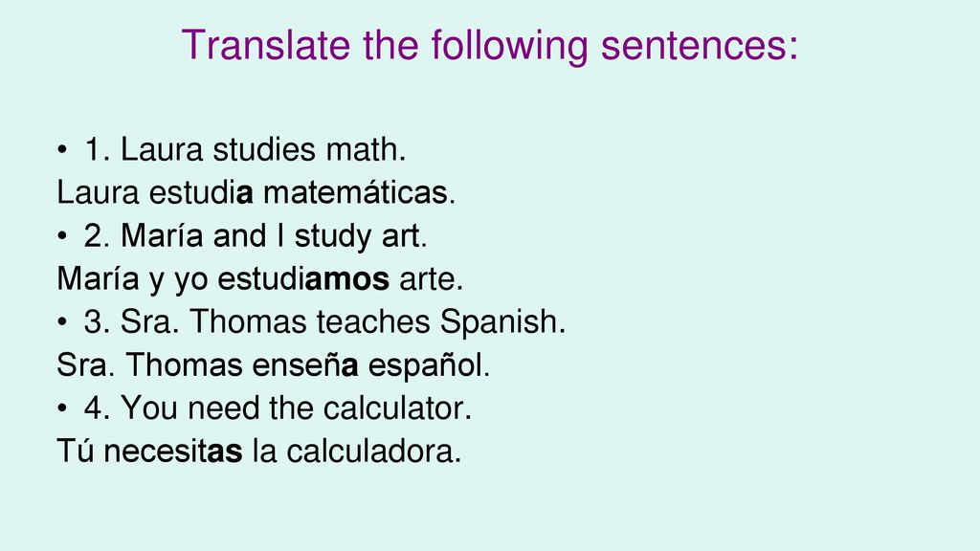Click the word 'español'

(x=426, y=366)
